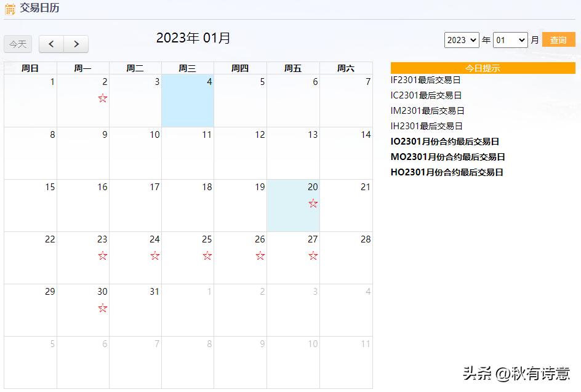
Task: Go to previous month using the left arrow
Action: (x=50, y=44)
